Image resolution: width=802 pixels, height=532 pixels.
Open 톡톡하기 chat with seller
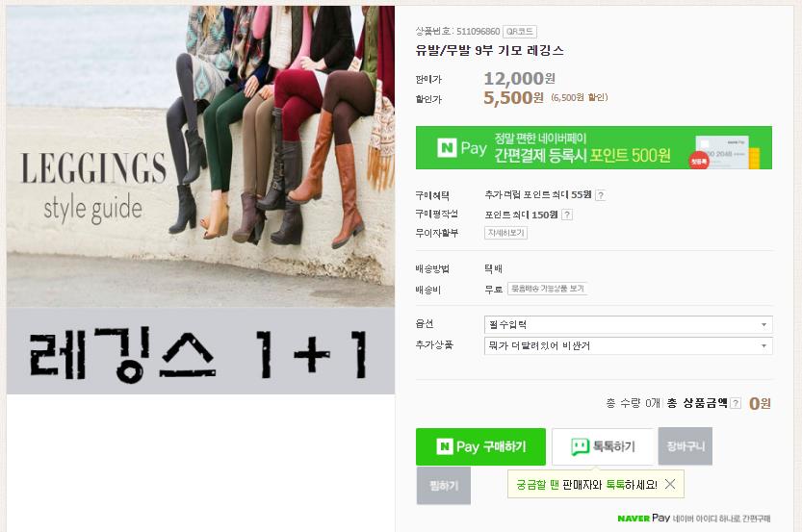[x=603, y=446]
